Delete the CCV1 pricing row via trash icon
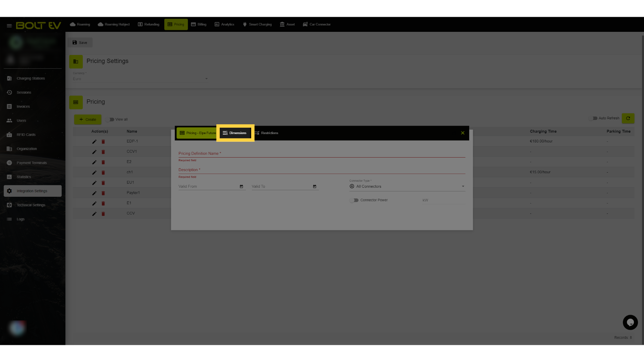Screen dimensions: 644x362 (103, 152)
